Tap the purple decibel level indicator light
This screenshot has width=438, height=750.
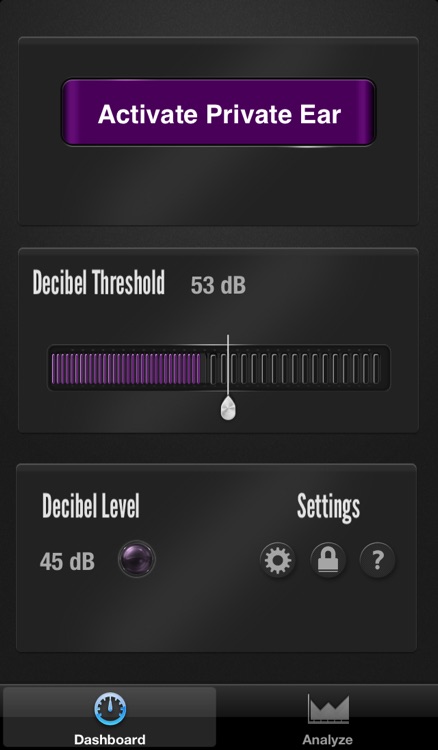(137, 559)
